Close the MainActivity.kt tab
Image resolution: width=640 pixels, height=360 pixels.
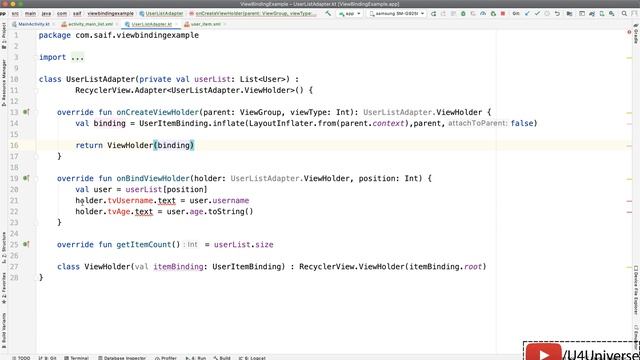53,24
